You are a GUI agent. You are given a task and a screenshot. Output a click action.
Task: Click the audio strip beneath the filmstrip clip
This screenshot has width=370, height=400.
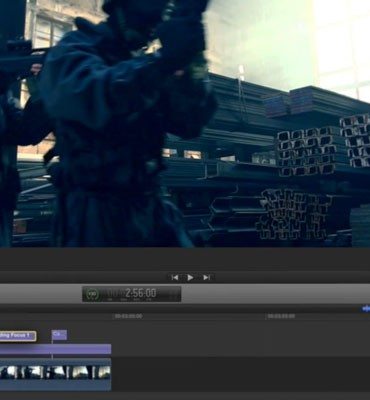[55, 385]
